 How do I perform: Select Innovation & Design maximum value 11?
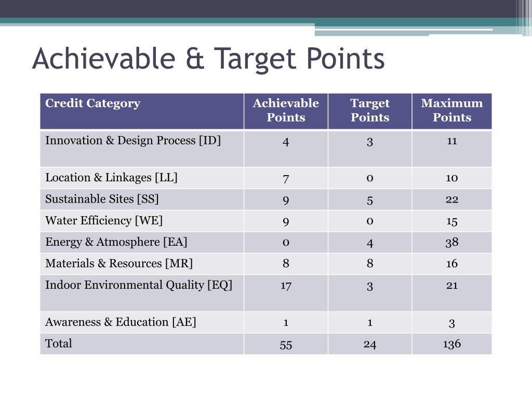452,141
